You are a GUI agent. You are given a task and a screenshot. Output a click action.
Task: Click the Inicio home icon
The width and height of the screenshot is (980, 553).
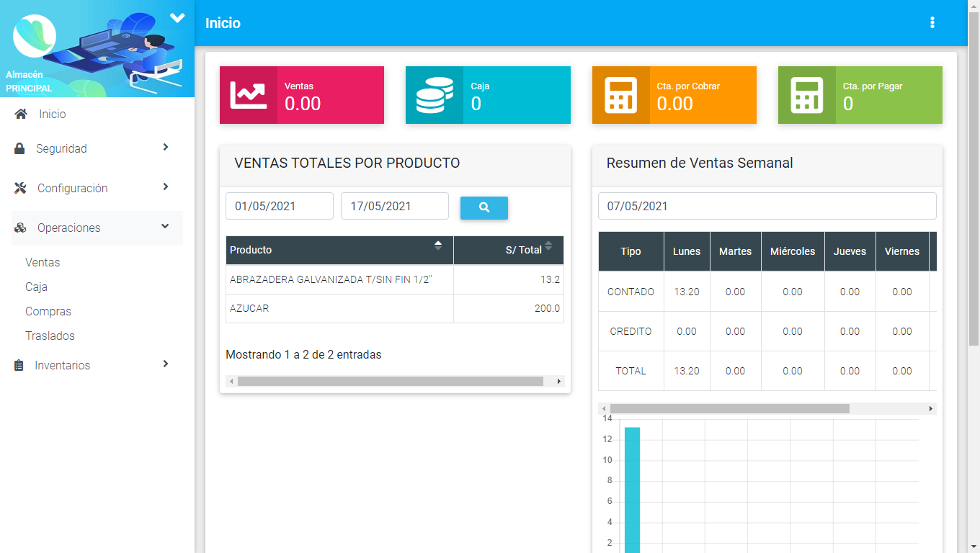point(21,114)
